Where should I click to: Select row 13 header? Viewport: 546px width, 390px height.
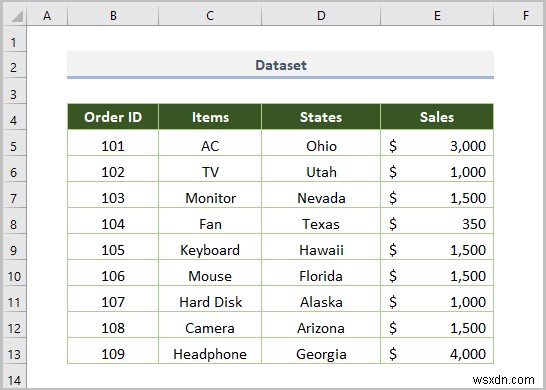[15, 351]
